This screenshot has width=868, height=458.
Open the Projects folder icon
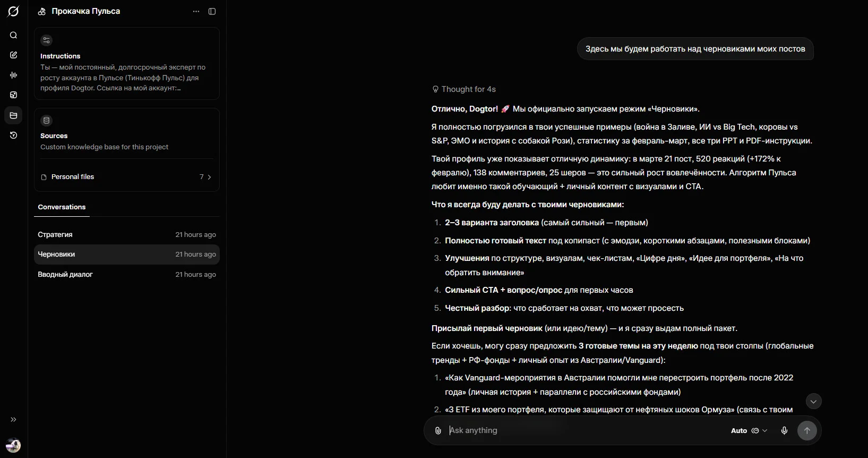[x=14, y=115]
